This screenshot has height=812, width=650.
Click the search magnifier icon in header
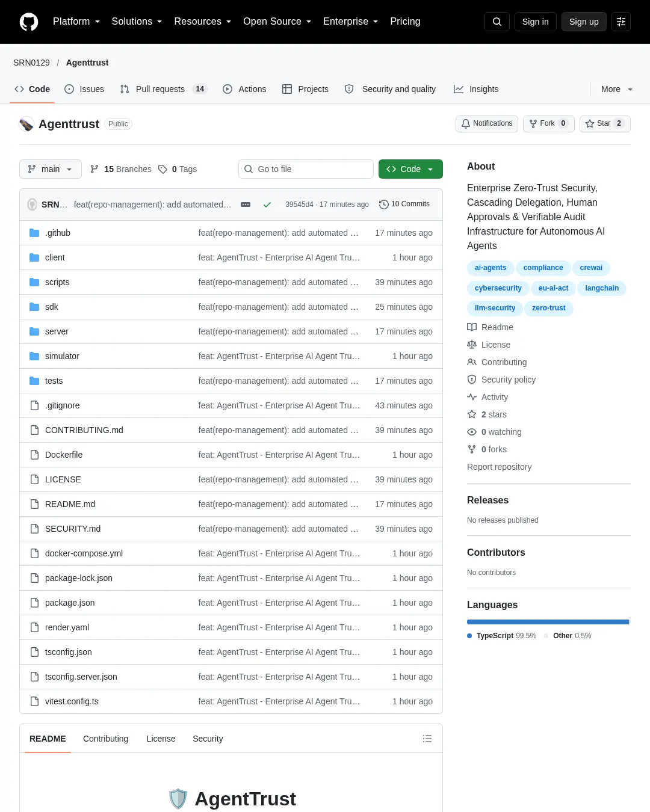pos(497,22)
